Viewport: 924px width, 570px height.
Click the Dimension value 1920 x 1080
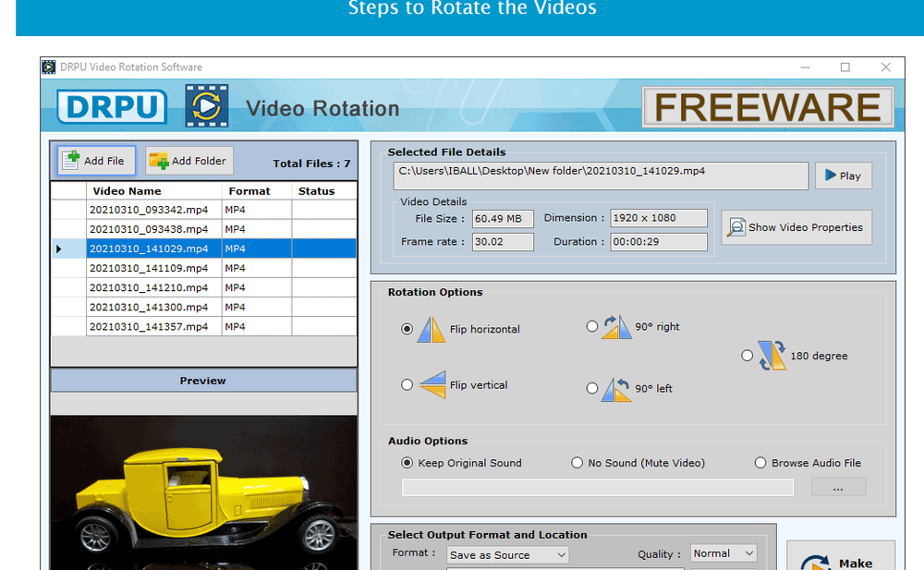click(658, 218)
